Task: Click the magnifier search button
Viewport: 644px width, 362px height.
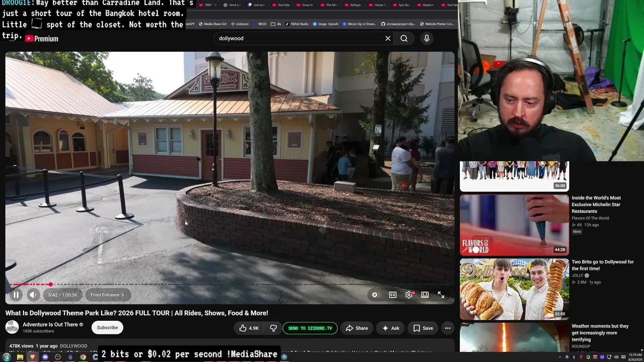Action: click(x=404, y=38)
